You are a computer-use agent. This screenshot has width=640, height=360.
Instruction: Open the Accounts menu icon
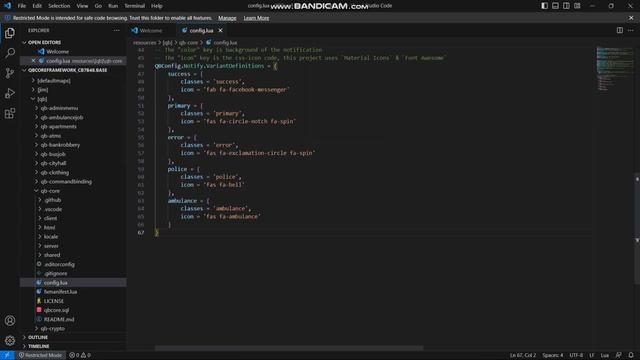pyautogui.click(x=10, y=321)
